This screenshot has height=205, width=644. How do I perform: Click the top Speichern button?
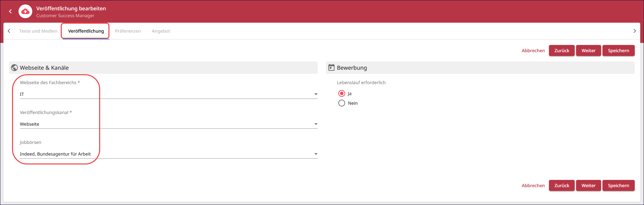click(618, 50)
